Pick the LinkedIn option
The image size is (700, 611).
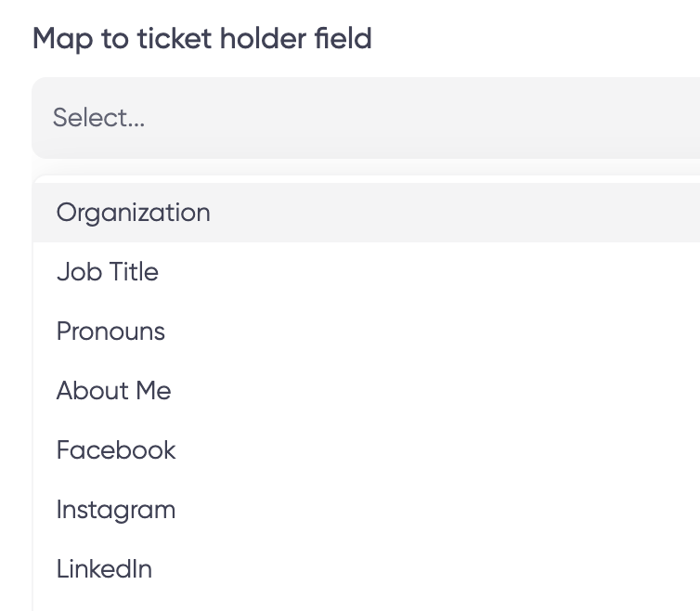(x=104, y=569)
